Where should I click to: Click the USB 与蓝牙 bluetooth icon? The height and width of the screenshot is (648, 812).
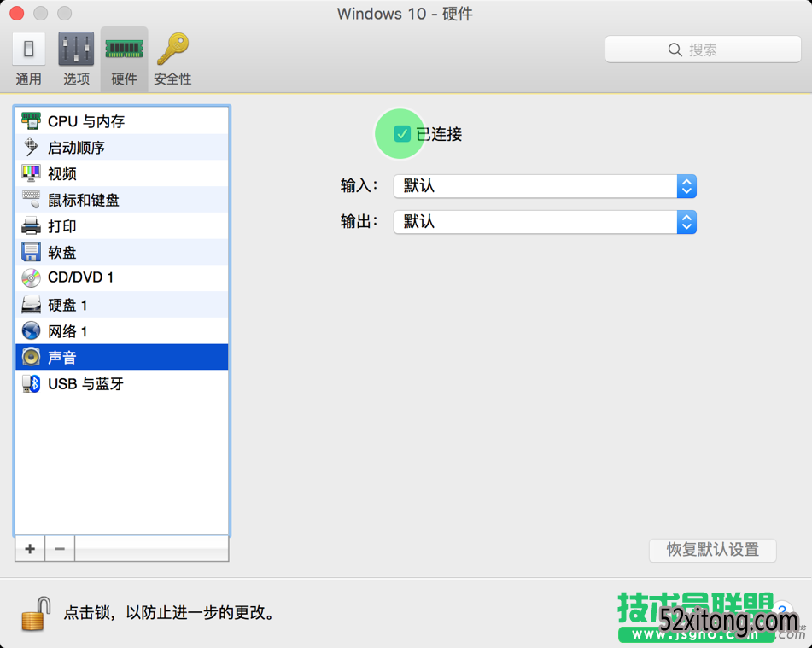[31, 384]
